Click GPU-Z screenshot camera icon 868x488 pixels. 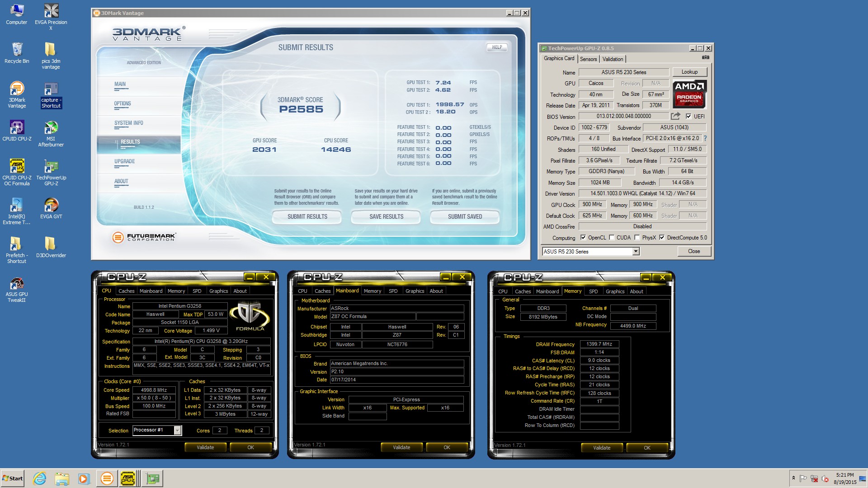click(705, 58)
